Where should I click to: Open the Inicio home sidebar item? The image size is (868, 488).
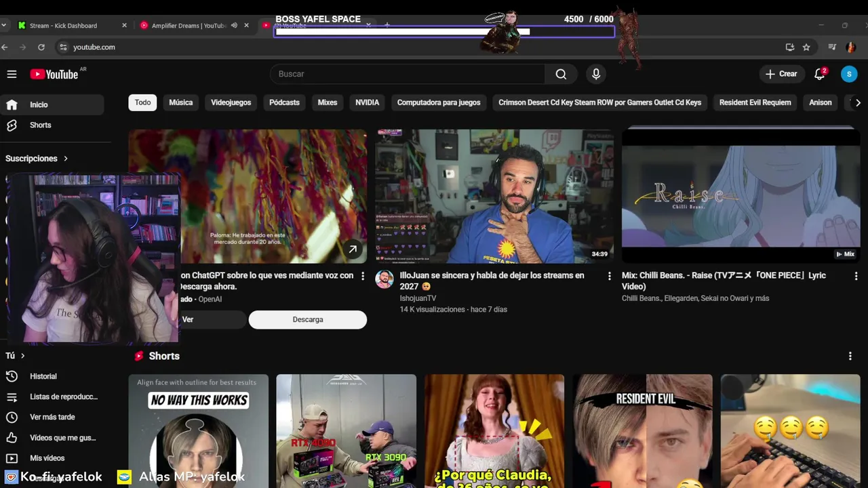coord(52,104)
